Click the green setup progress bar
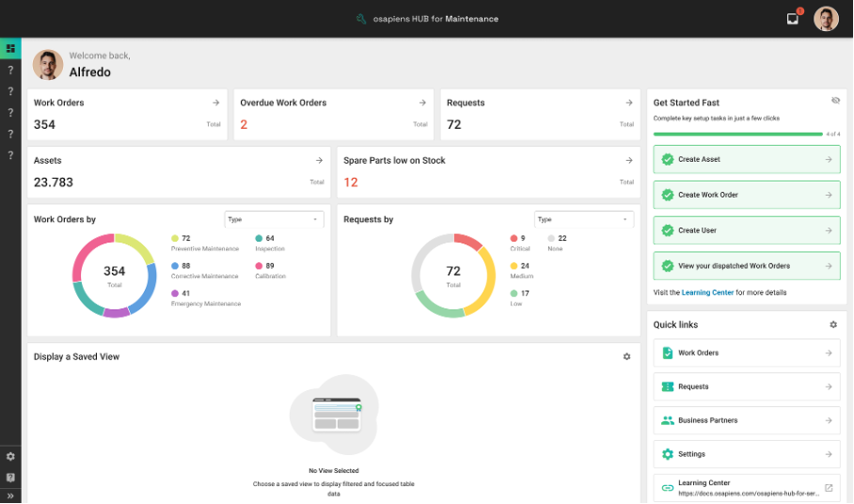The height and width of the screenshot is (504, 854). pos(737,134)
